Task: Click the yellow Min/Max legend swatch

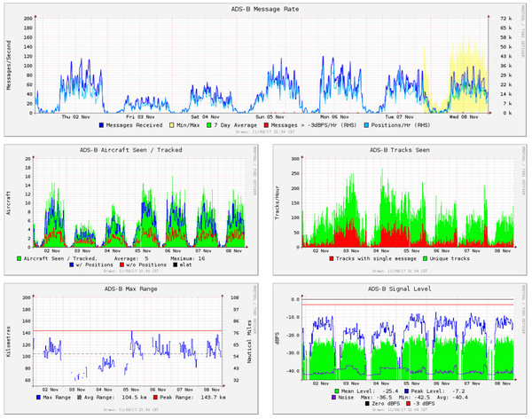Action: [x=171, y=125]
